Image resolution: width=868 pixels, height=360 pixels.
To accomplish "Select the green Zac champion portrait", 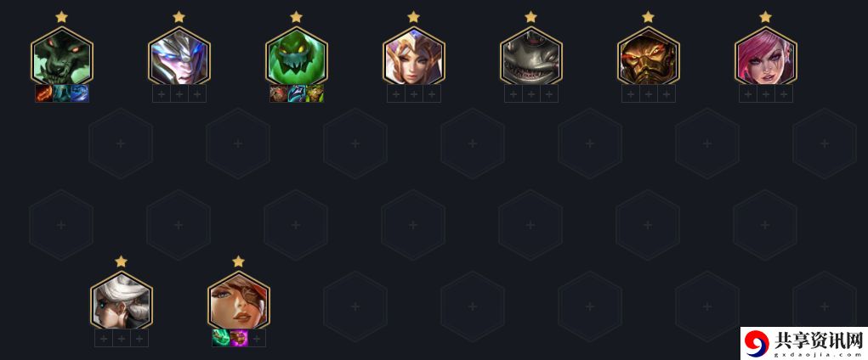I will pos(296,57).
